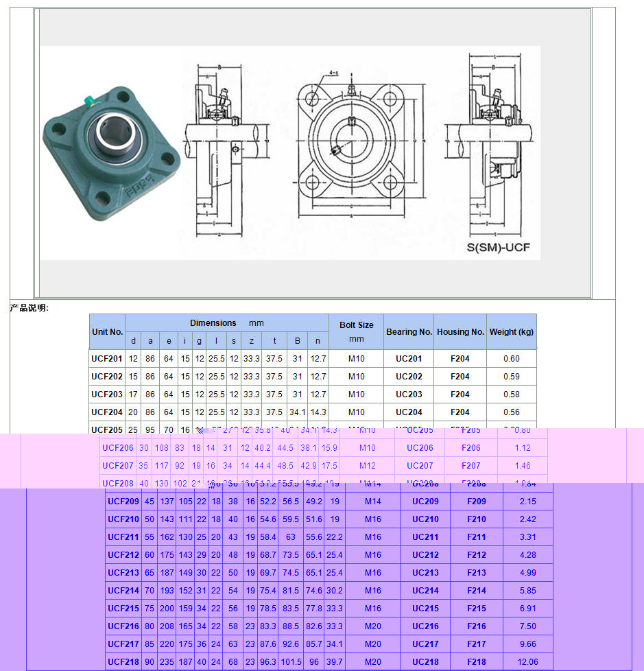Click the 'n' dimension column header

click(318, 341)
